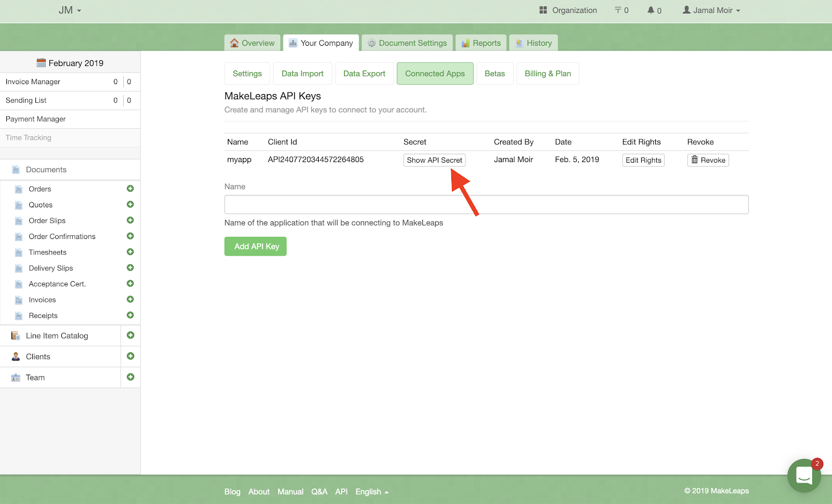Click the Invoices document icon
Image resolution: width=832 pixels, height=504 pixels.
click(x=19, y=300)
